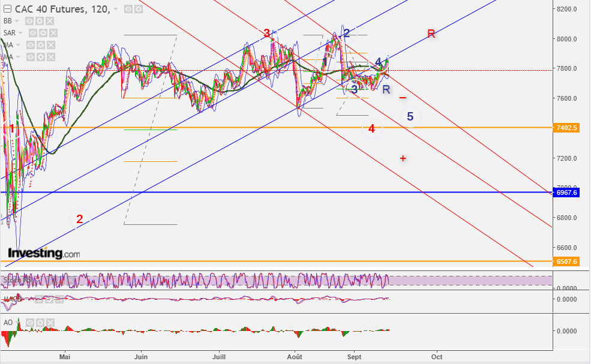Click the 6600.0 price axis value
Viewport: 591px width, 364px height.
tap(567, 248)
